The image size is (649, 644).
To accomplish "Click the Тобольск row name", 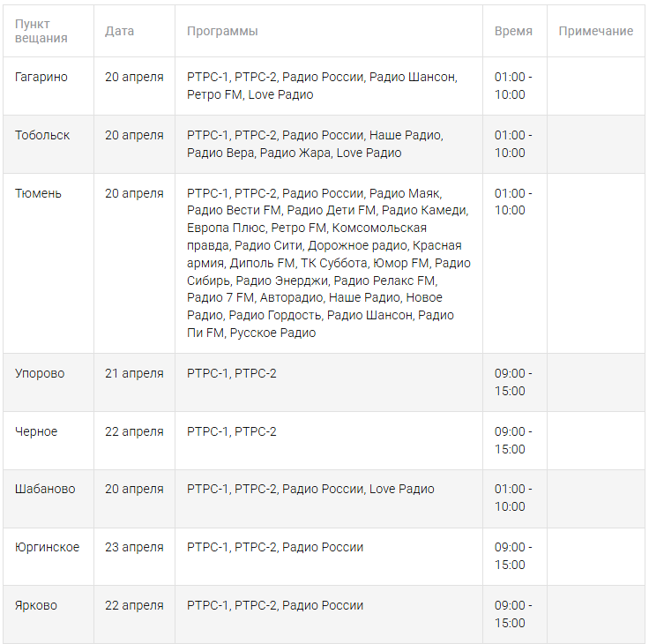I will click(42, 135).
